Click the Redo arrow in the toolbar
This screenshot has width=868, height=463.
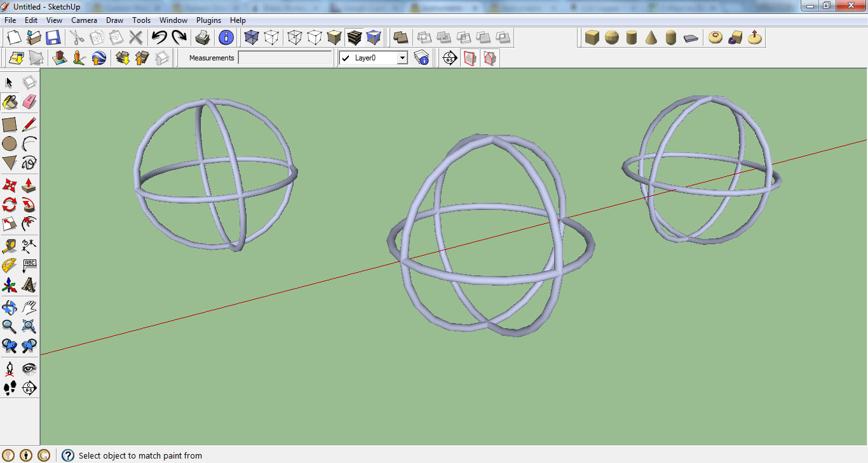click(x=179, y=38)
